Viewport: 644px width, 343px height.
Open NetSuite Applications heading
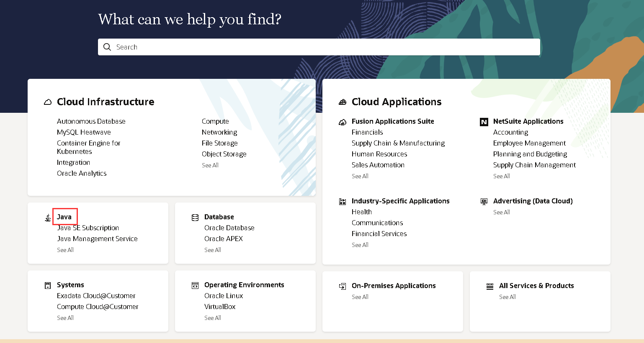[x=528, y=121]
